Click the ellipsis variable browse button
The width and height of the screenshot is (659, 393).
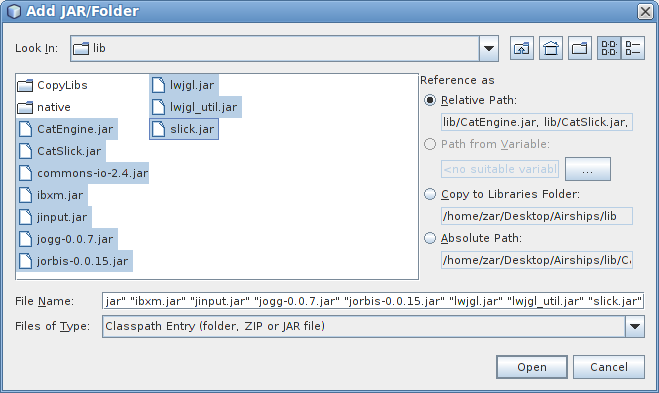pos(588,169)
